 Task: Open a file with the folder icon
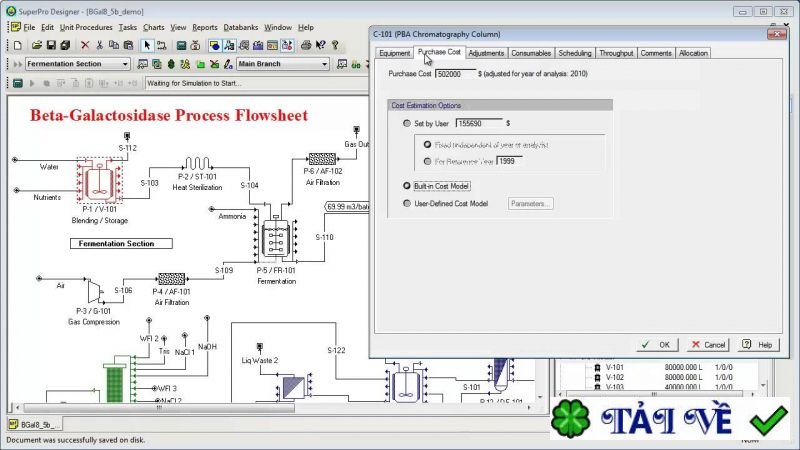click(x=36, y=45)
